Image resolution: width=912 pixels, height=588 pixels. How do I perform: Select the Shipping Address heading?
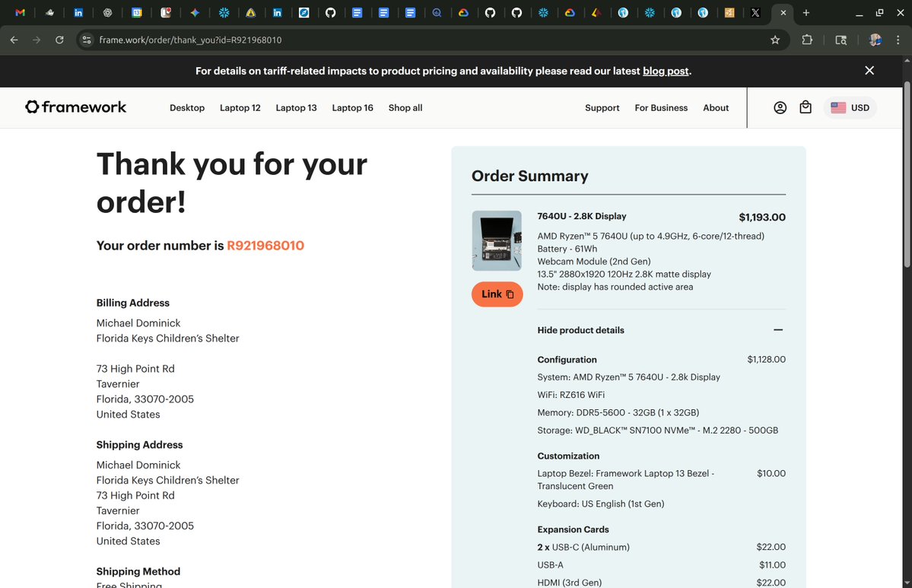[x=140, y=445]
